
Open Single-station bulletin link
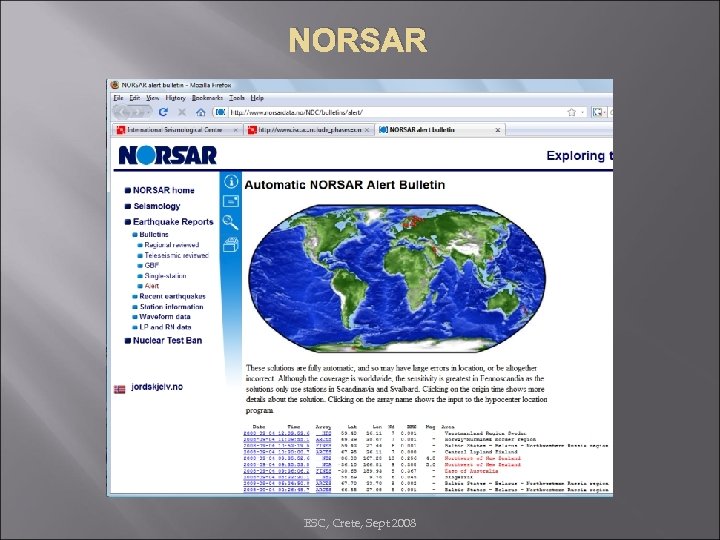(x=165, y=276)
